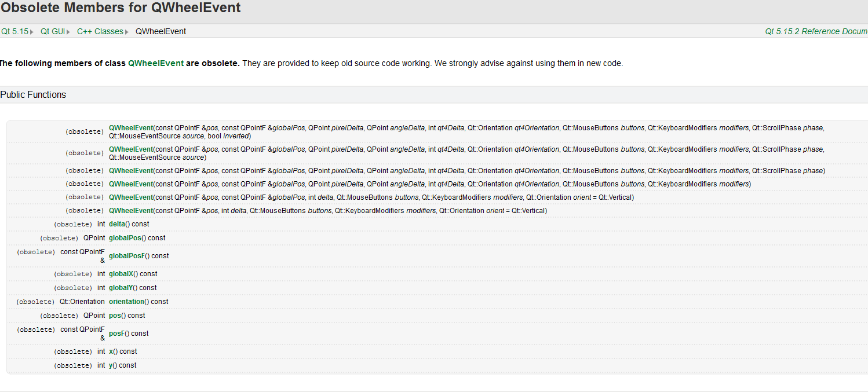Open the x() function link
Viewport: 868px width, 392px height.
[111, 351]
